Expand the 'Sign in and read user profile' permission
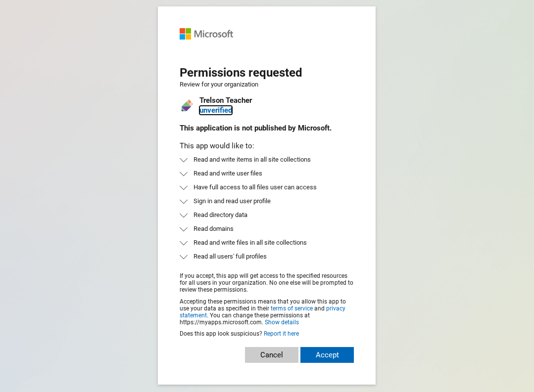The image size is (534, 392). [x=184, y=201]
